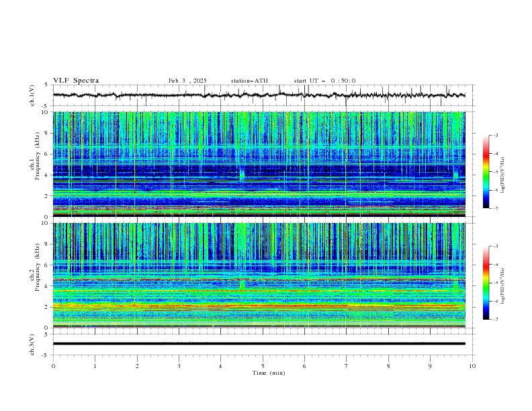532x411 pixels.
Task: Select the "ch.1(V)" waveform axis label
Action: pyautogui.click(x=32, y=95)
